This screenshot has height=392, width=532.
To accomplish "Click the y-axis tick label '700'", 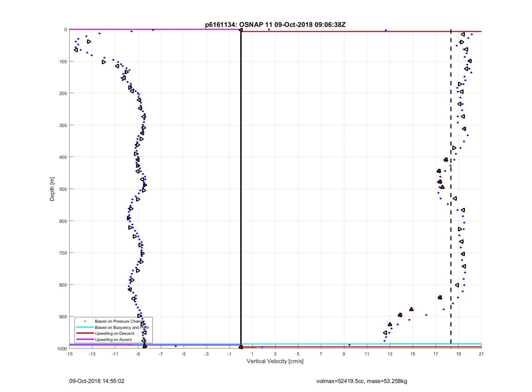I will coord(63,253).
